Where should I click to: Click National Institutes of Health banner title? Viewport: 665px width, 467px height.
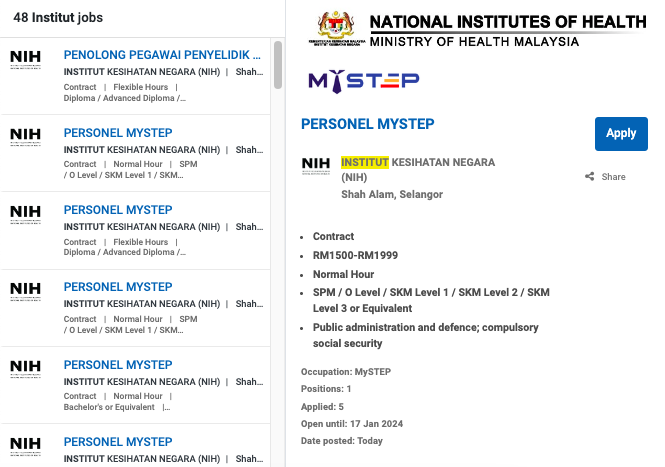tap(507, 22)
